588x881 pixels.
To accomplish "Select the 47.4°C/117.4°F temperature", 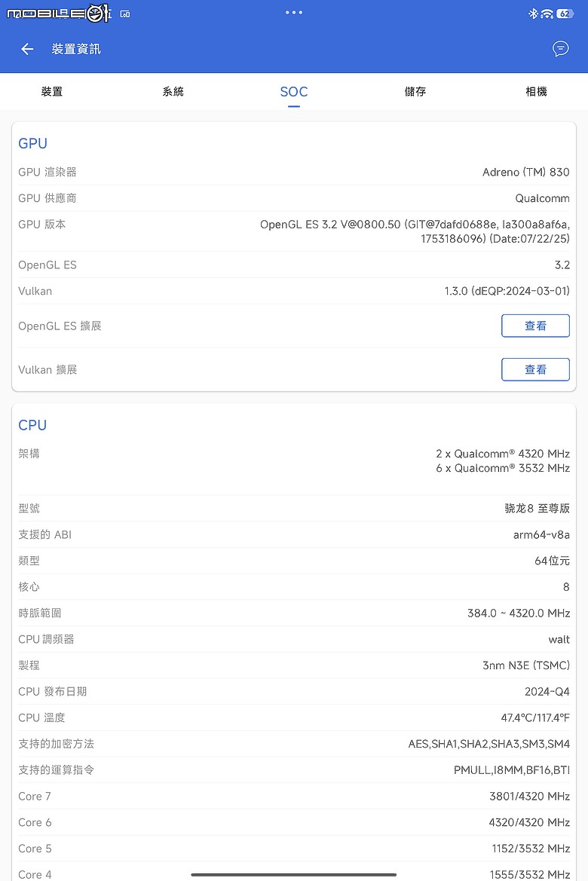I will [535, 718].
